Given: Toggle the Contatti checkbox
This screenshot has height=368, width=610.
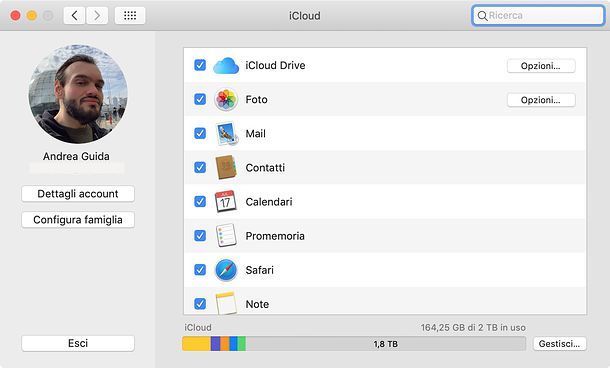Looking at the screenshot, I should coord(200,167).
